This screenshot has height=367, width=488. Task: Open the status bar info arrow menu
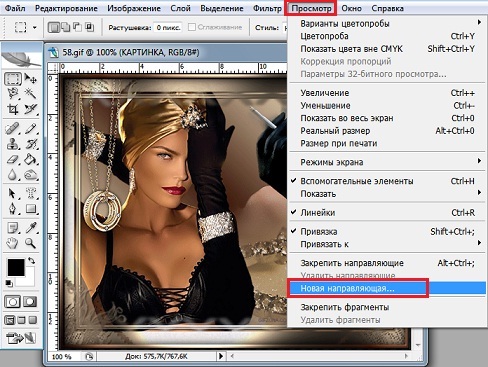(221, 356)
